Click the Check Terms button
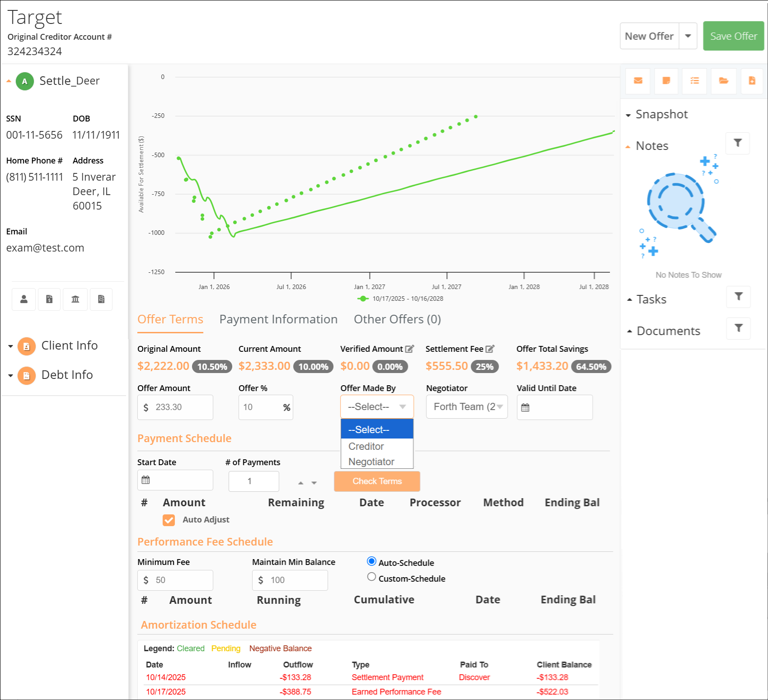 tap(377, 481)
